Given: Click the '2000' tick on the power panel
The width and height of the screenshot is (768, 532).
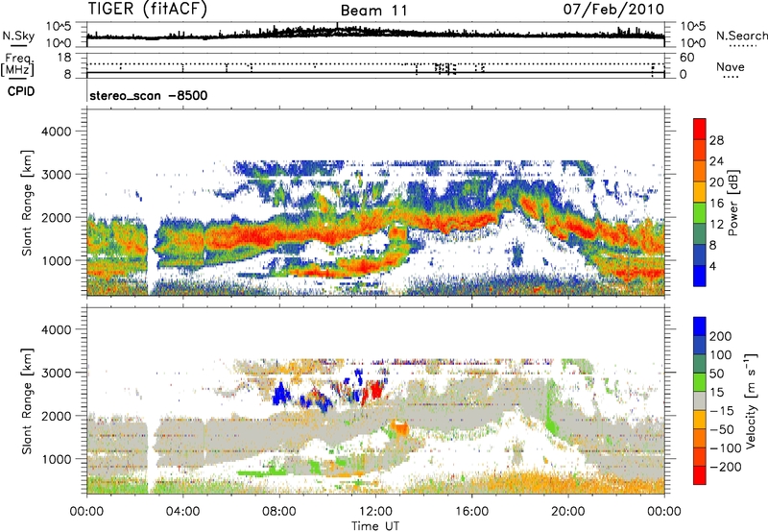Looking at the screenshot, I should click(x=59, y=217).
